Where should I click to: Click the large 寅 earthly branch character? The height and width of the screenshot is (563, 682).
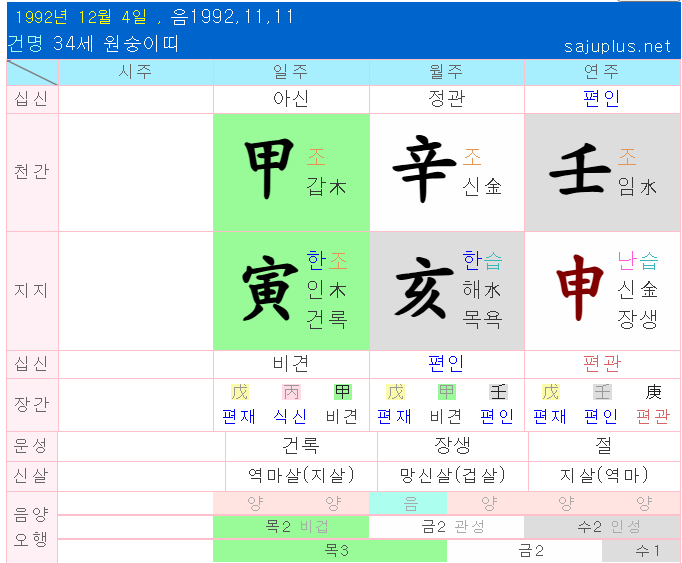coord(270,288)
